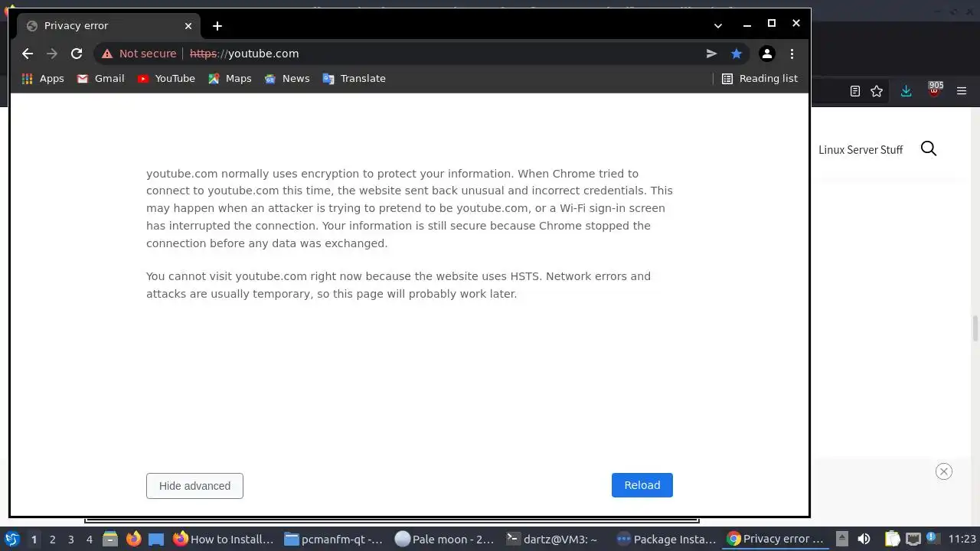The width and height of the screenshot is (980, 551).
Task: Reload the page with the toolbar refresh icon
Action: click(x=77, y=54)
